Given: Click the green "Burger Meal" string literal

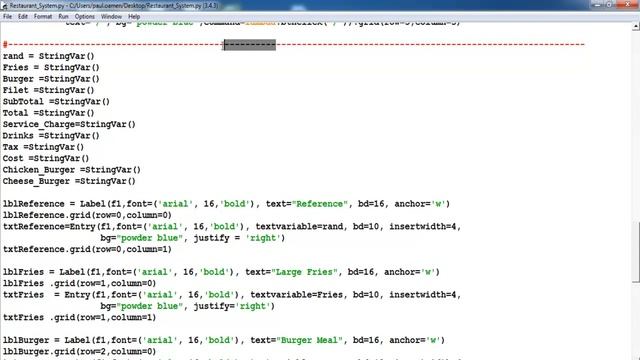Looking at the screenshot, I should point(309,340).
